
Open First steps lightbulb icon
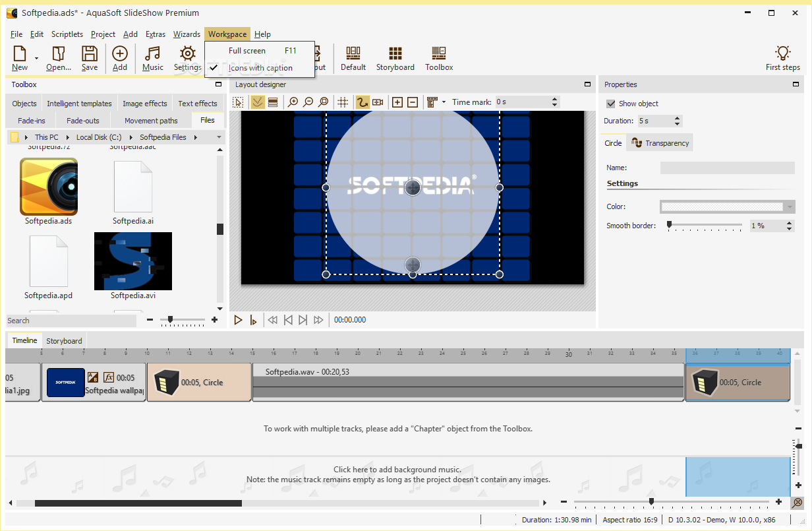pos(783,58)
